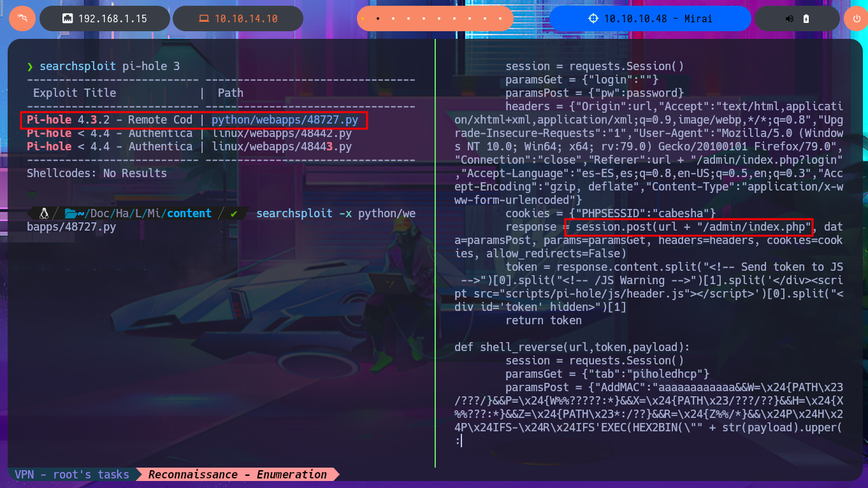Click the VPN IP 10.10.14.10 label

click(x=246, y=19)
